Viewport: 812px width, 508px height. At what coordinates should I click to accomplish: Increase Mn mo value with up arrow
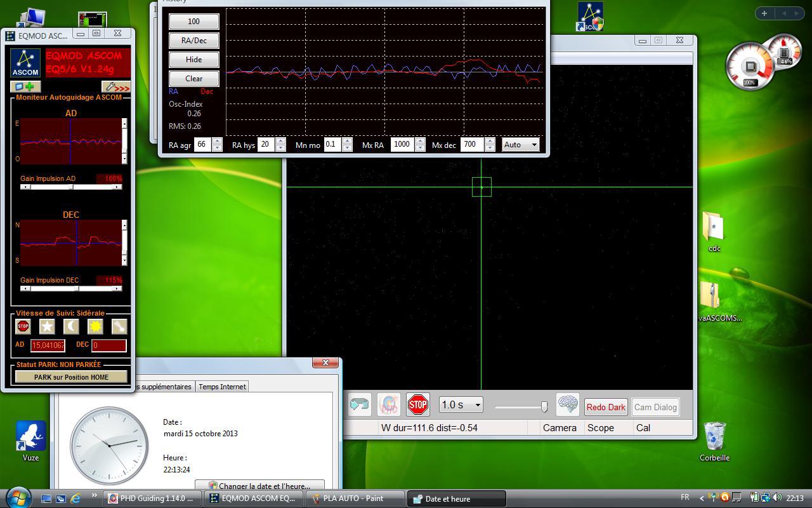click(x=347, y=141)
